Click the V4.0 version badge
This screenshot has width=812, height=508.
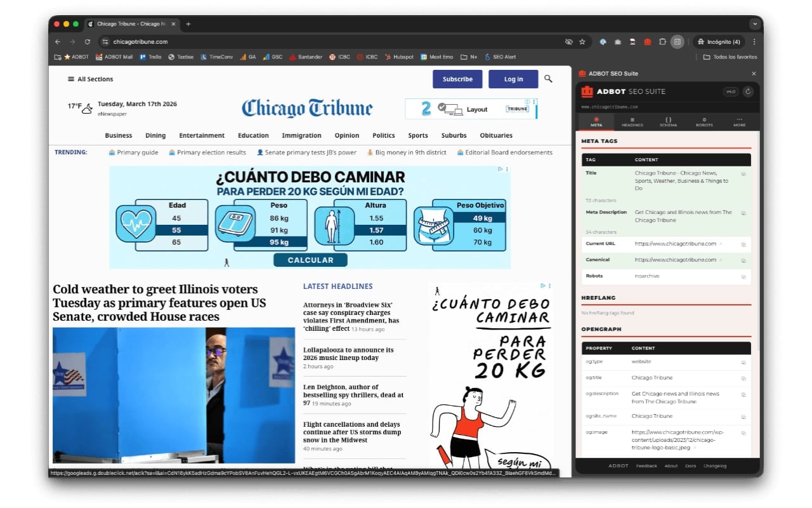731,91
